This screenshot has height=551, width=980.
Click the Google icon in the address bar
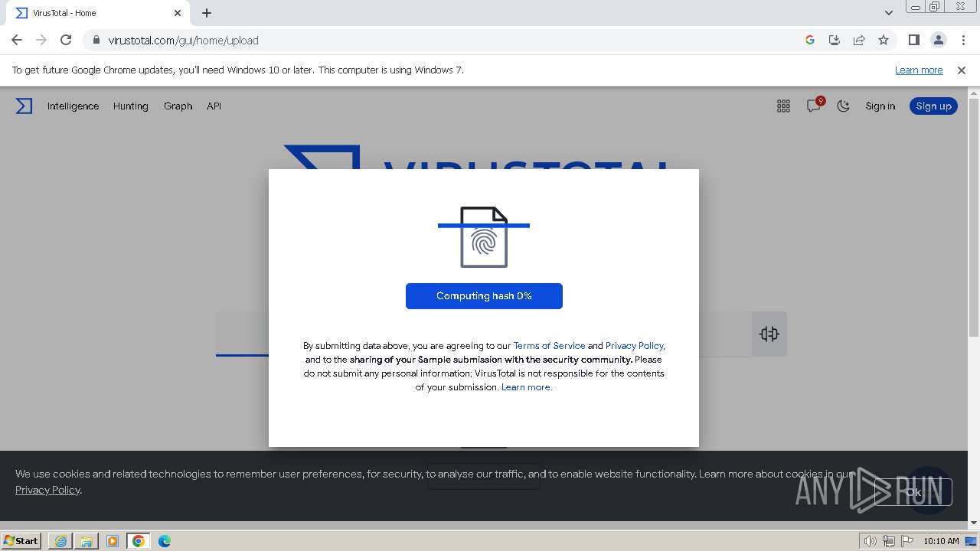(x=810, y=40)
